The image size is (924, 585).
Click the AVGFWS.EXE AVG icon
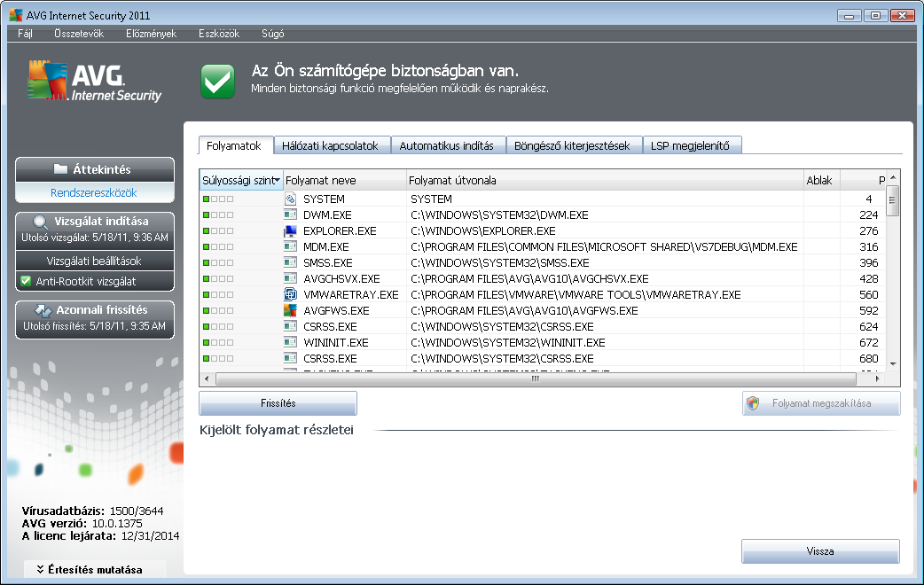pos(290,310)
